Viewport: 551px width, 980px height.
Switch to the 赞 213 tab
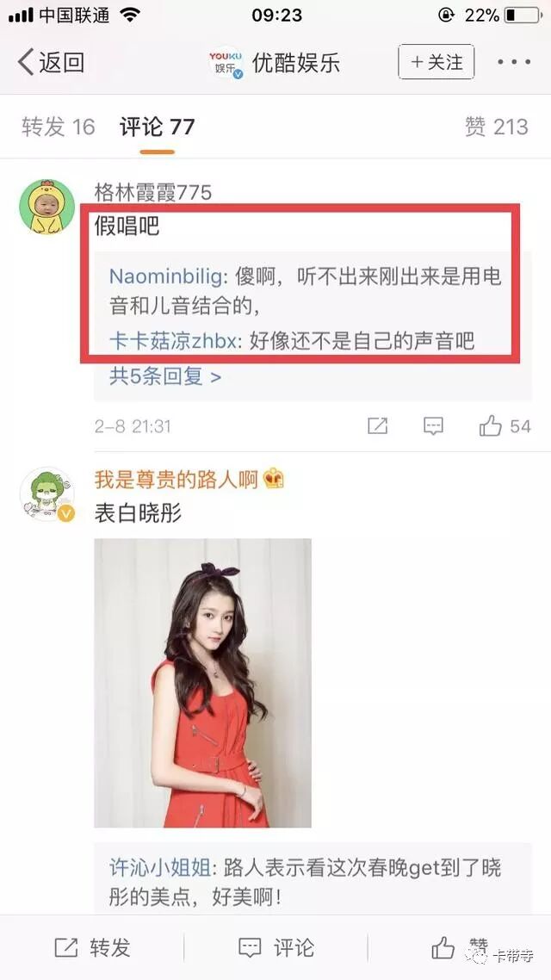point(496,127)
